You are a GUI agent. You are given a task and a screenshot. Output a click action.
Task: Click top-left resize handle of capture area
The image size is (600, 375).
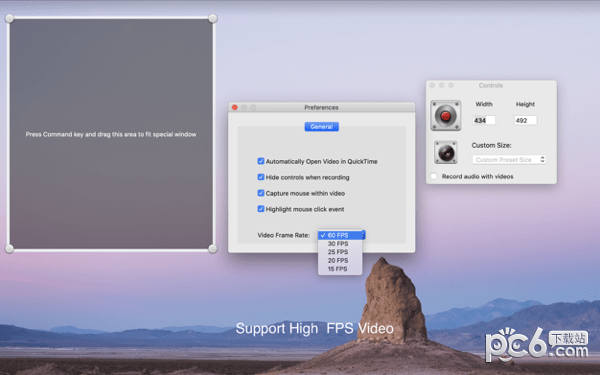click(x=10, y=18)
